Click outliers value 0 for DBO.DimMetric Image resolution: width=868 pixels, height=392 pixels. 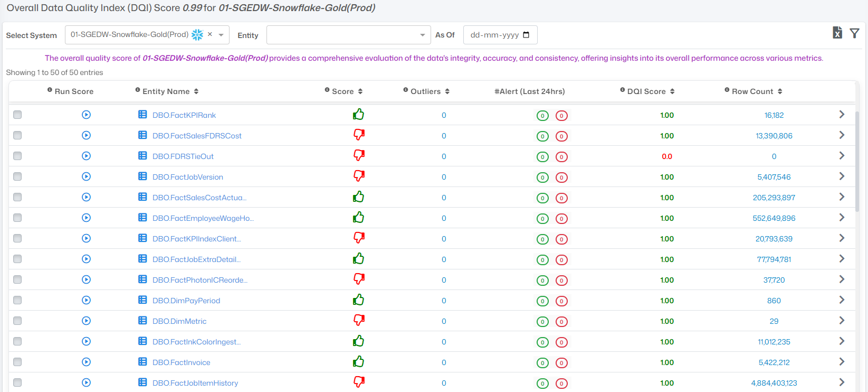[444, 321]
